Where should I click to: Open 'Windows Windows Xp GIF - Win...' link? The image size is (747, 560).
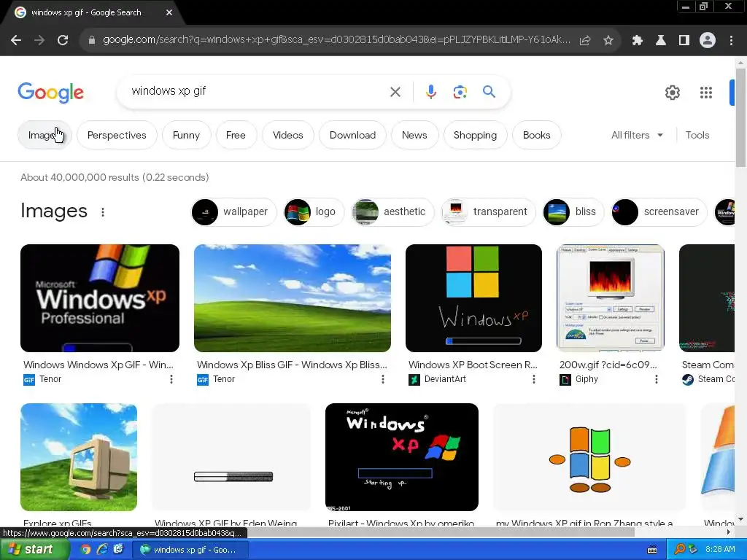pos(98,365)
